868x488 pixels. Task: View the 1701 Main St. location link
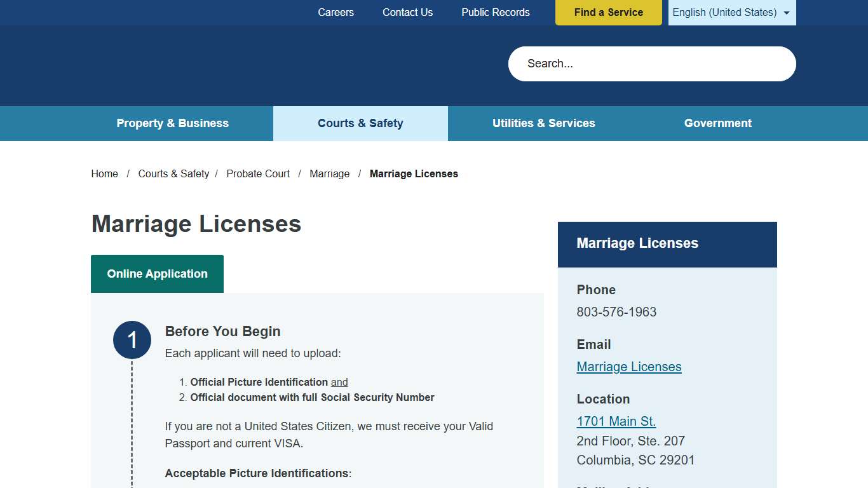click(616, 421)
